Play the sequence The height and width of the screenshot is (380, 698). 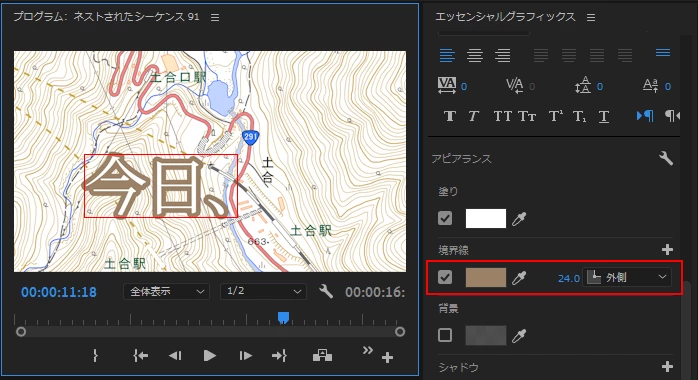pos(209,356)
